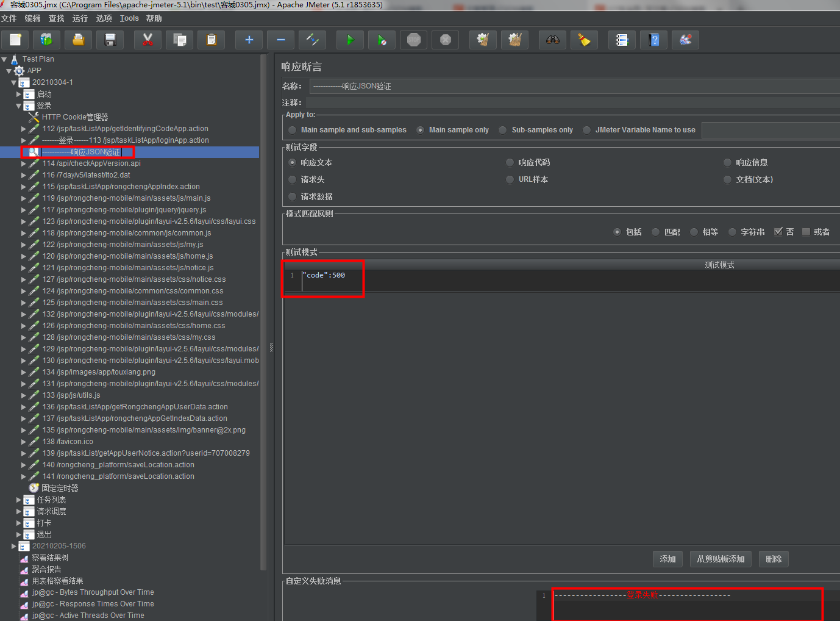Collapse the Test Plan tree node

pyautogui.click(x=4, y=59)
